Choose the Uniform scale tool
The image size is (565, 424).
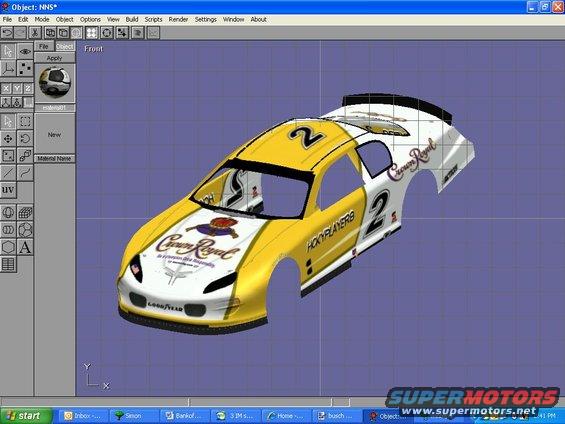[25, 156]
